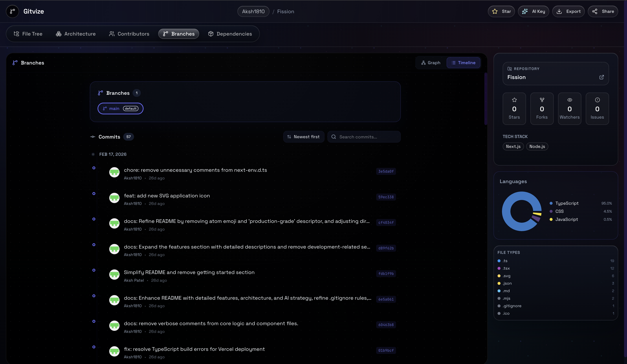Open the external link icon beside Fission
Screen dimensions: 627x364
click(601, 77)
